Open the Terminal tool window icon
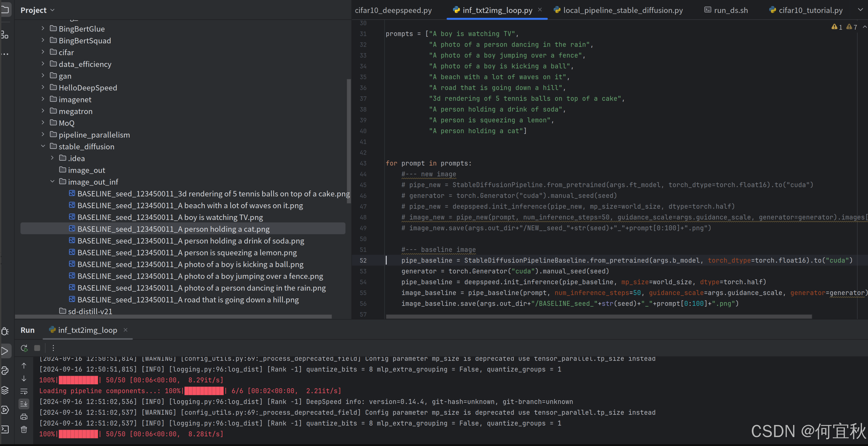Screen dimensions: 868x446 5,429
